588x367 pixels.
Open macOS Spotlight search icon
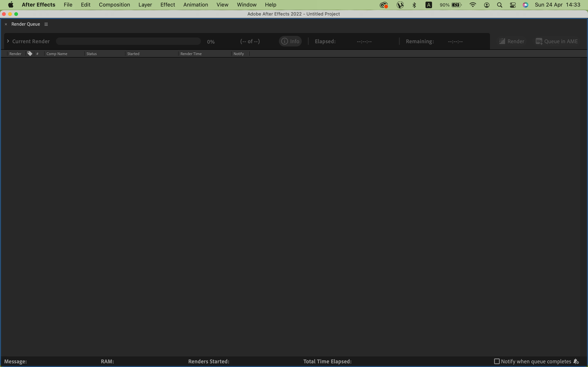(500, 5)
